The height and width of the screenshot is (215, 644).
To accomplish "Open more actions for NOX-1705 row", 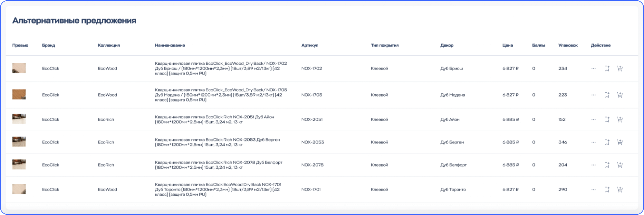I will pyautogui.click(x=593, y=95).
